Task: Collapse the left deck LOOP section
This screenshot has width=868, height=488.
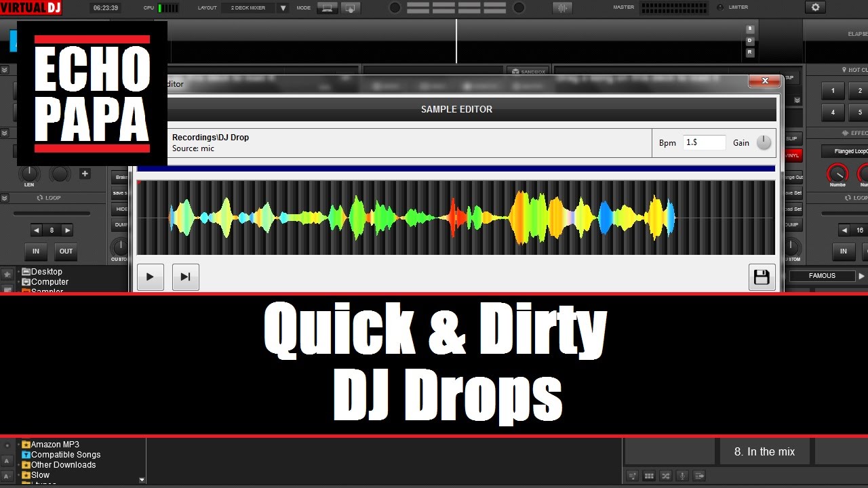Action: coord(4,198)
